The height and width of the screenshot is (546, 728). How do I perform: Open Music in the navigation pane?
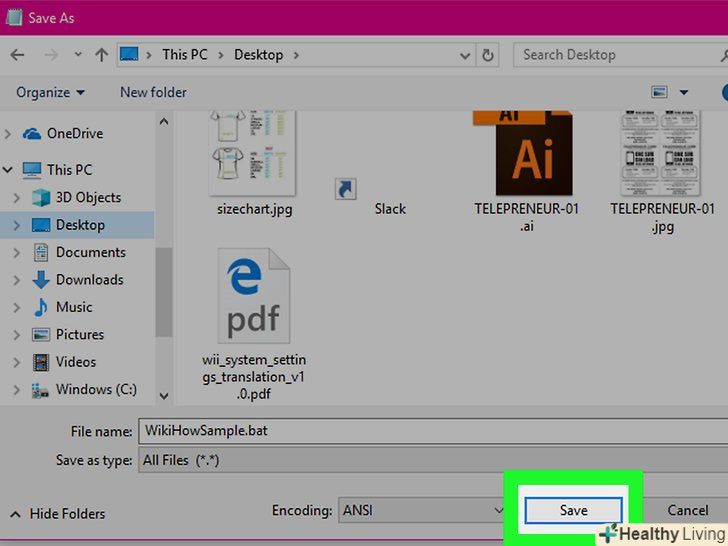(x=63, y=307)
